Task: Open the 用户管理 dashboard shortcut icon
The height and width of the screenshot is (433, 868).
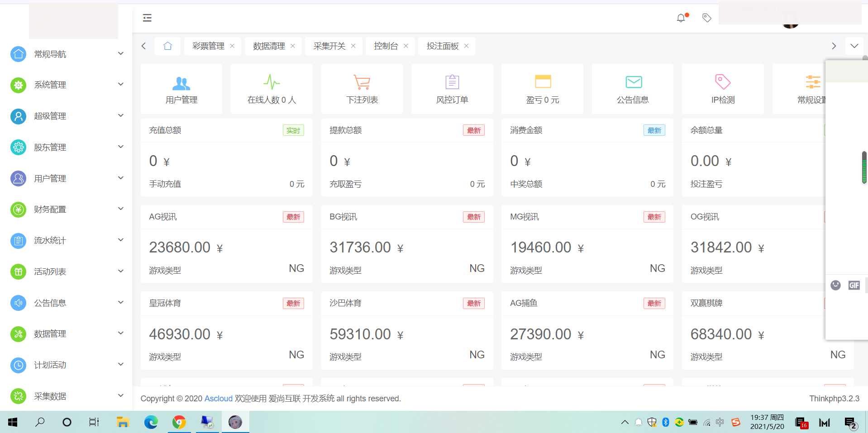Action: (x=181, y=83)
